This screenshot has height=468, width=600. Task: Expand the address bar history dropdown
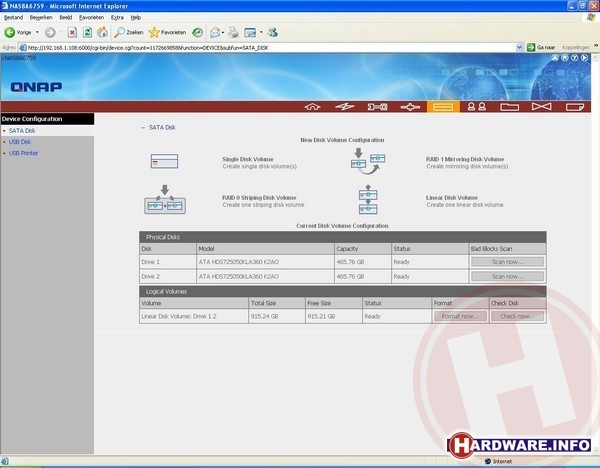[520, 48]
